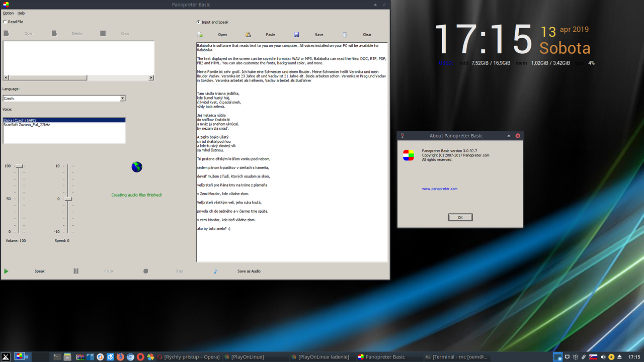Click the taskbar clock showing 17:15

(x=634, y=357)
